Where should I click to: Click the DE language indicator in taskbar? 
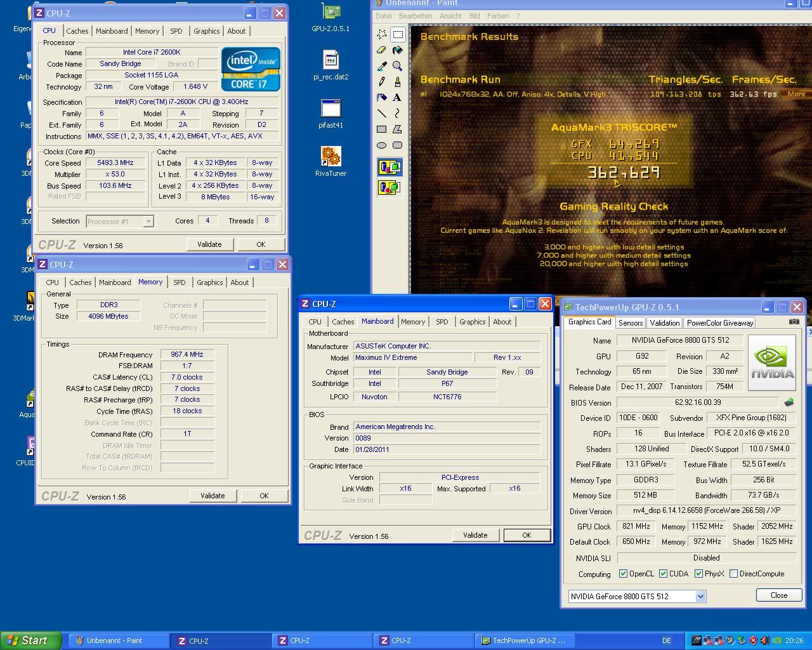pyautogui.click(x=667, y=640)
